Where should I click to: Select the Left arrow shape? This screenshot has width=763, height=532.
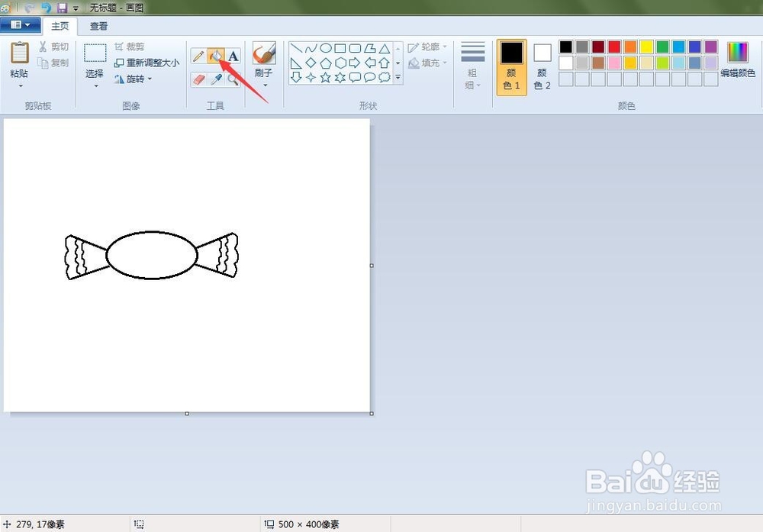pos(370,63)
